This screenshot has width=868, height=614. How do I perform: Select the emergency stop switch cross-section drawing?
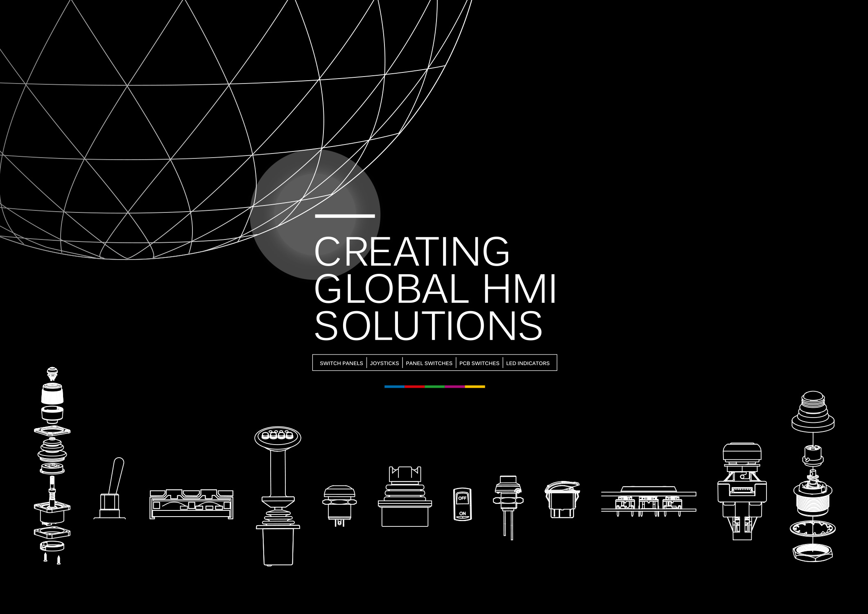coord(742,491)
